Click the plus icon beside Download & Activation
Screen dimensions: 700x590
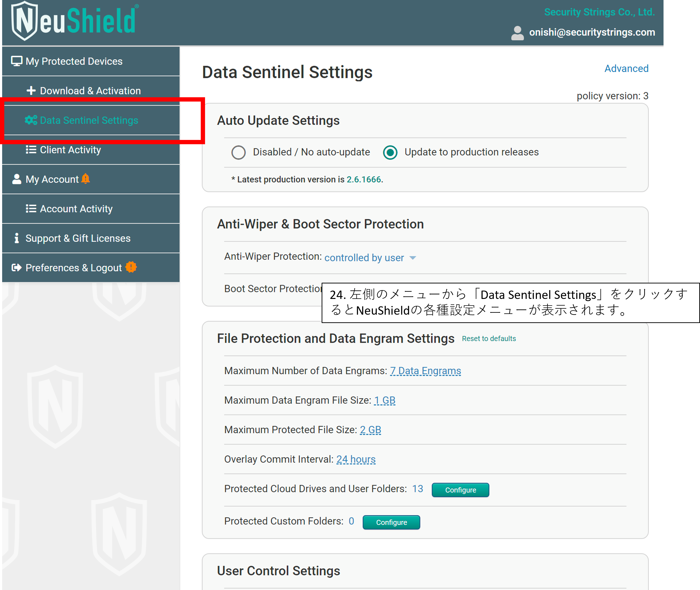tap(31, 91)
